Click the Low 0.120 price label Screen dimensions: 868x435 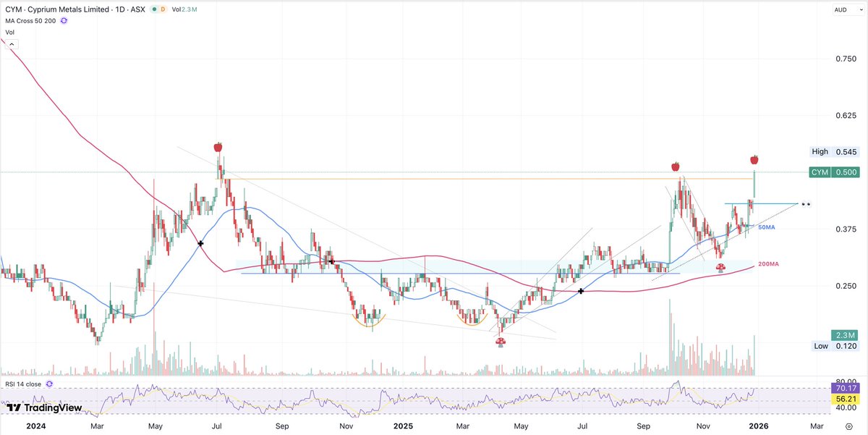(836, 347)
